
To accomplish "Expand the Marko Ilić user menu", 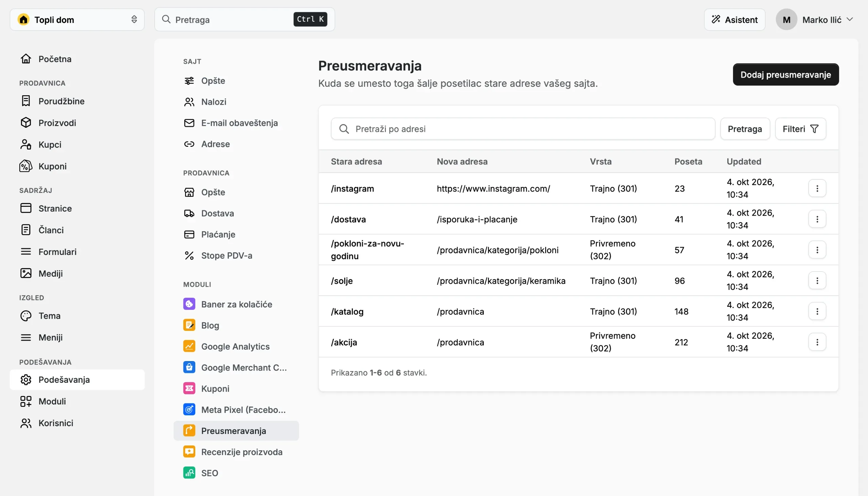I will [815, 19].
